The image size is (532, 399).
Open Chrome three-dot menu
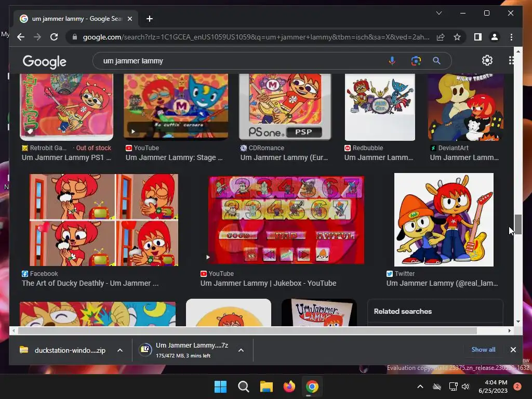click(511, 37)
